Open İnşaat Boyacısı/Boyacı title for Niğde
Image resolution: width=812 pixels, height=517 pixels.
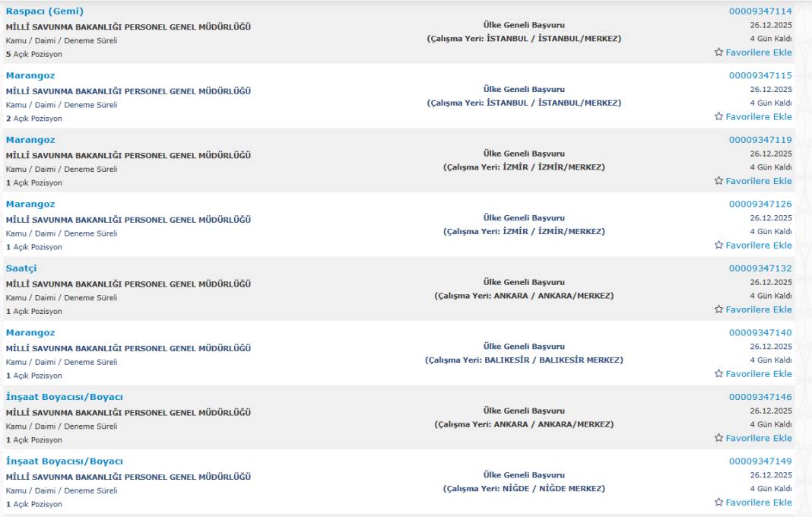65,461
